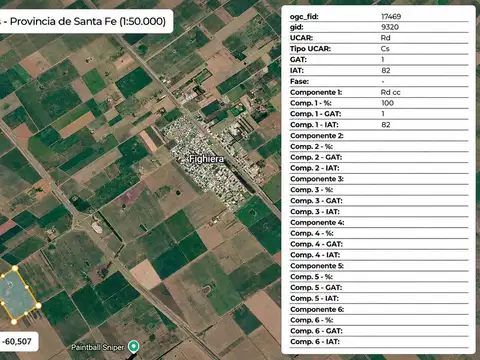Screen dimensions: 480x360
Task: Click the Tipo UCAR: label
Action: click(x=310, y=49)
